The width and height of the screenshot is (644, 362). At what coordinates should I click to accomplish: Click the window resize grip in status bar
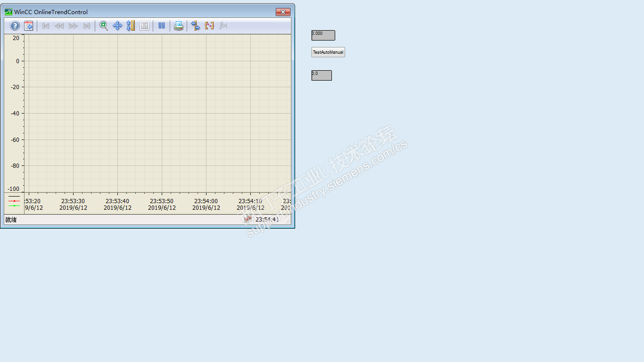(x=288, y=222)
